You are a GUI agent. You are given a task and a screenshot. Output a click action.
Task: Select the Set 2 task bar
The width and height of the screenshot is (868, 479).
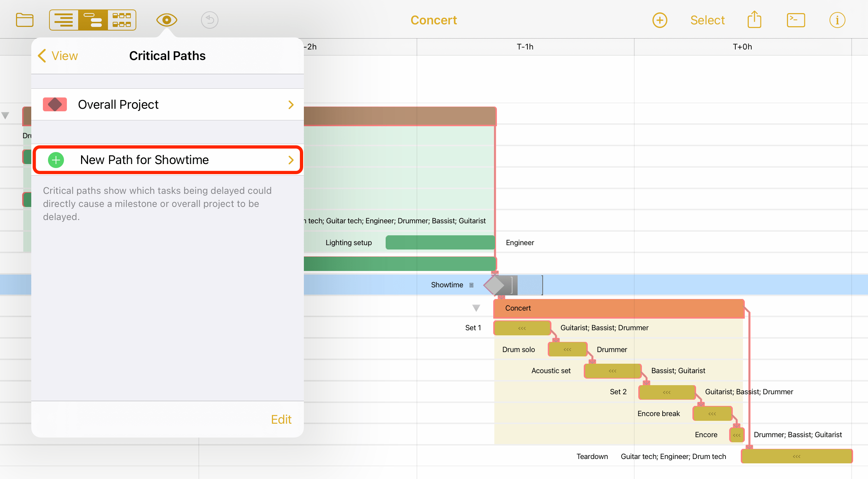pyautogui.click(x=667, y=392)
